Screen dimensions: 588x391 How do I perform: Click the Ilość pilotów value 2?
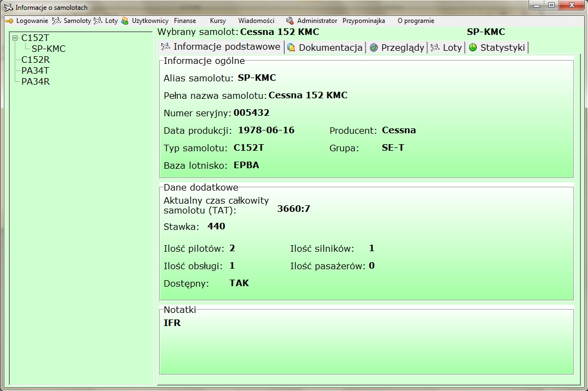click(x=232, y=248)
